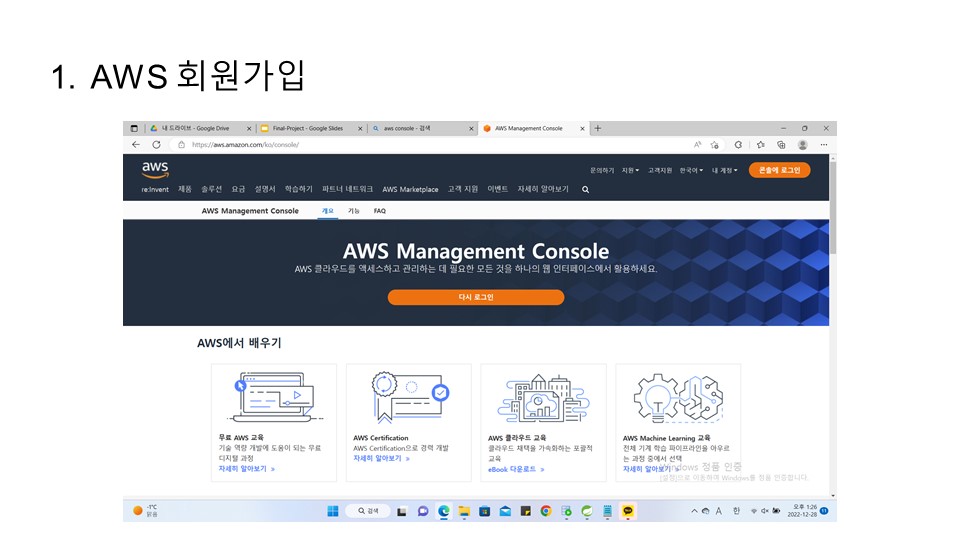Image resolution: width=960 pixels, height=540 pixels.
Task: Open the Chat app in taskbar
Action: pyautogui.click(x=423, y=511)
